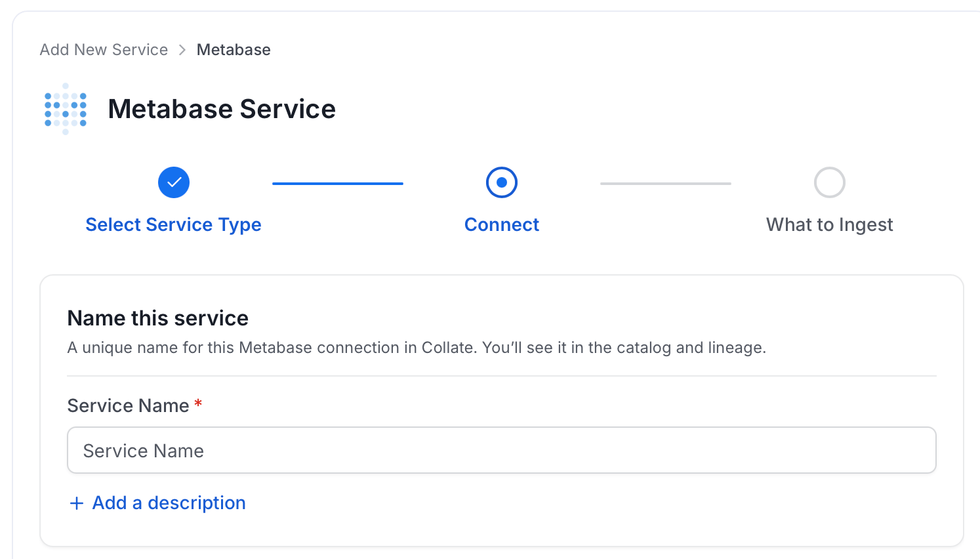
Task: Click the Metabase Service heading
Action: point(222,109)
